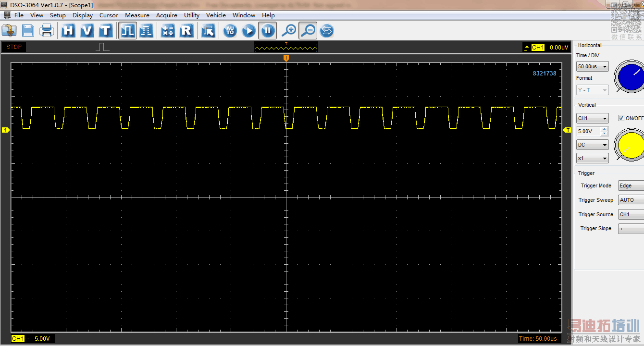The height and width of the screenshot is (346, 644).
Task: Click the Open file folder icon
Action: (x=9, y=31)
